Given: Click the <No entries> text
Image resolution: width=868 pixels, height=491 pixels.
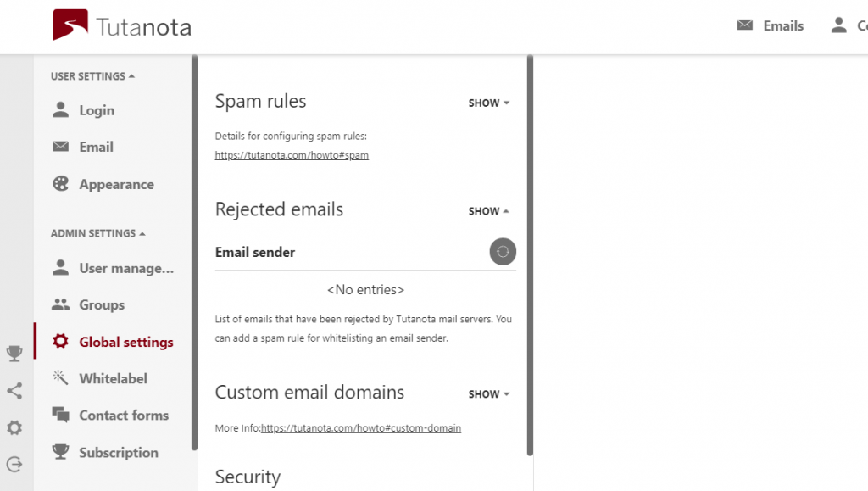Looking at the screenshot, I should pos(365,289).
